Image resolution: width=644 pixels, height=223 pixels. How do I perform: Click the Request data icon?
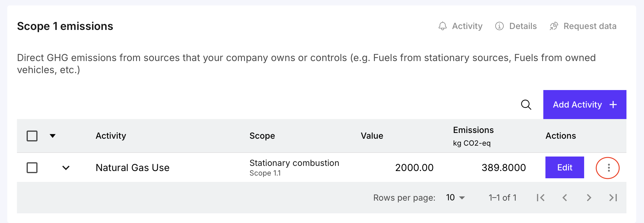coord(554,26)
